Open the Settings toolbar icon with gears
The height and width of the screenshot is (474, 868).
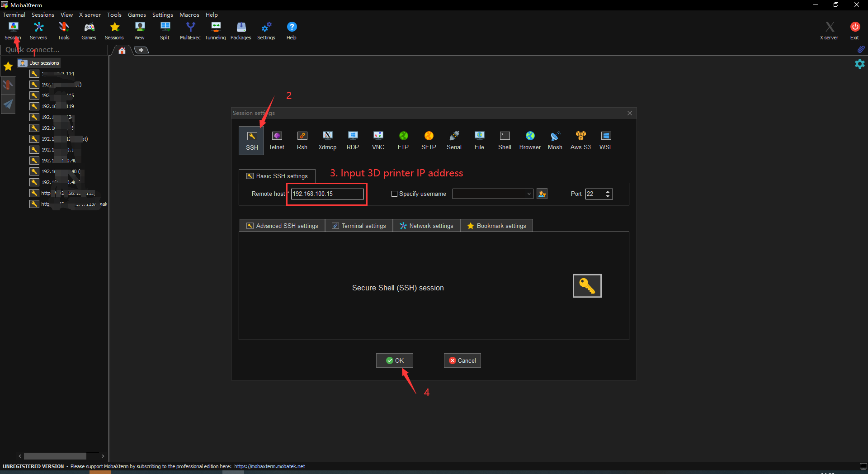266,31
